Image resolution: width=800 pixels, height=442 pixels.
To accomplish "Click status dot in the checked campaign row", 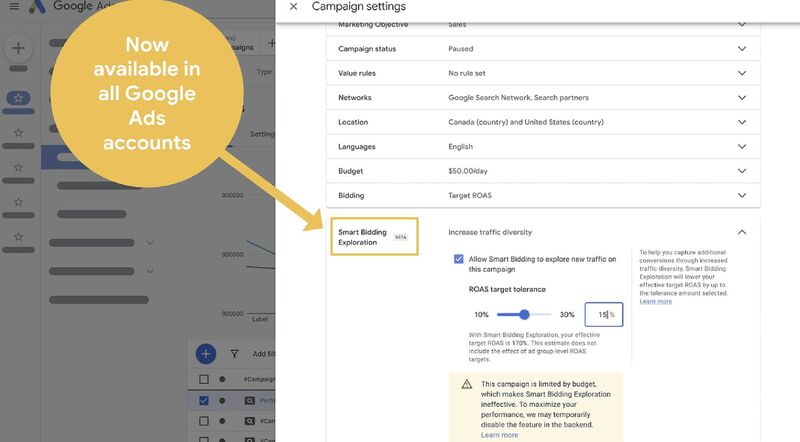I will 222,401.
